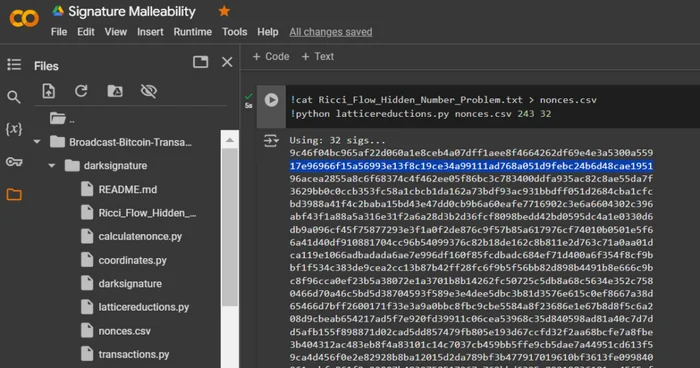Click the file tree scrollbar up arrow
This screenshot has width=700, height=368.
pyautogui.click(x=229, y=140)
